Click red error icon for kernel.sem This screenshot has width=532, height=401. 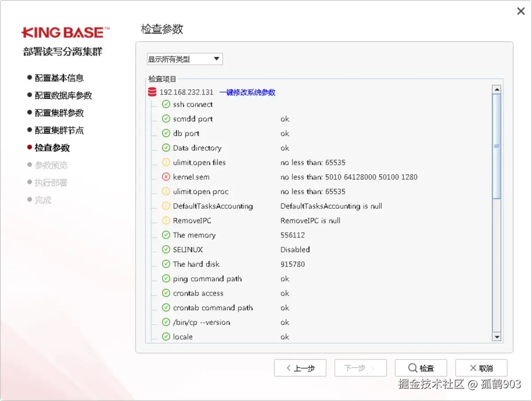(x=166, y=177)
